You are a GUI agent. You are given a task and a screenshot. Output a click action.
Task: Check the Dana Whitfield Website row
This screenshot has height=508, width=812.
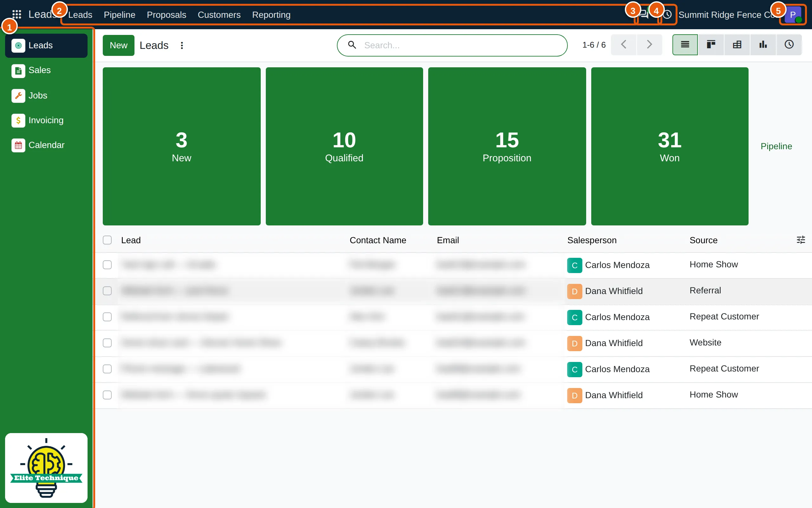(x=107, y=343)
